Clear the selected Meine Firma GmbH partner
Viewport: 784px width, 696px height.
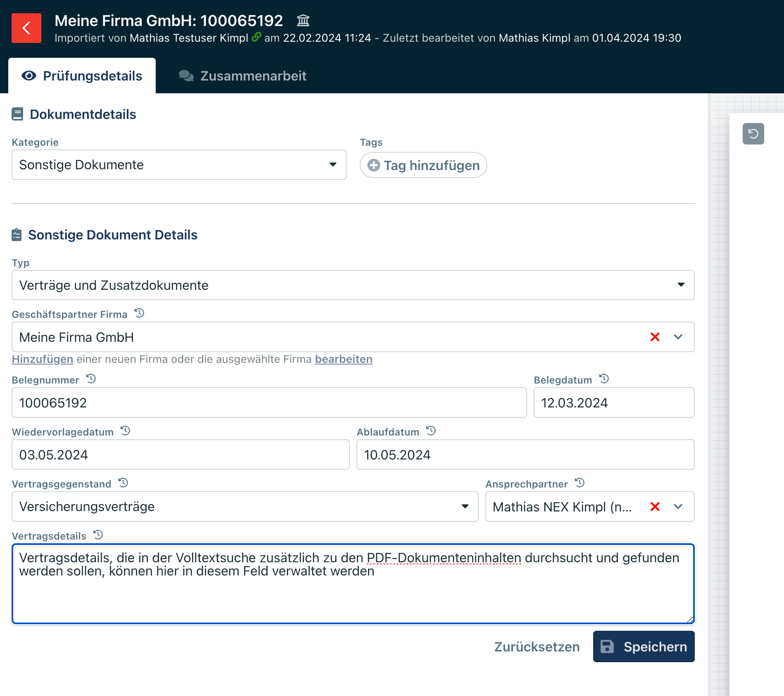(x=655, y=337)
